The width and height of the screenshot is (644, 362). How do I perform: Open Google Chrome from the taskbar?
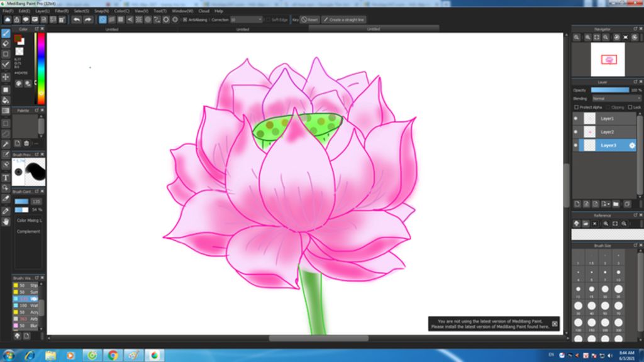[113, 355]
